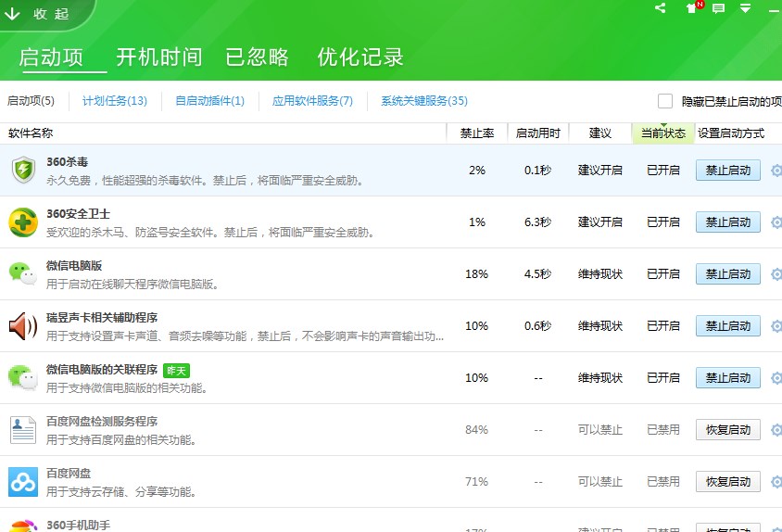Restore startup for 百度网盘 via 恢复启动
Image resolution: width=782 pixels, height=532 pixels.
pyautogui.click(x=727, y=482)
